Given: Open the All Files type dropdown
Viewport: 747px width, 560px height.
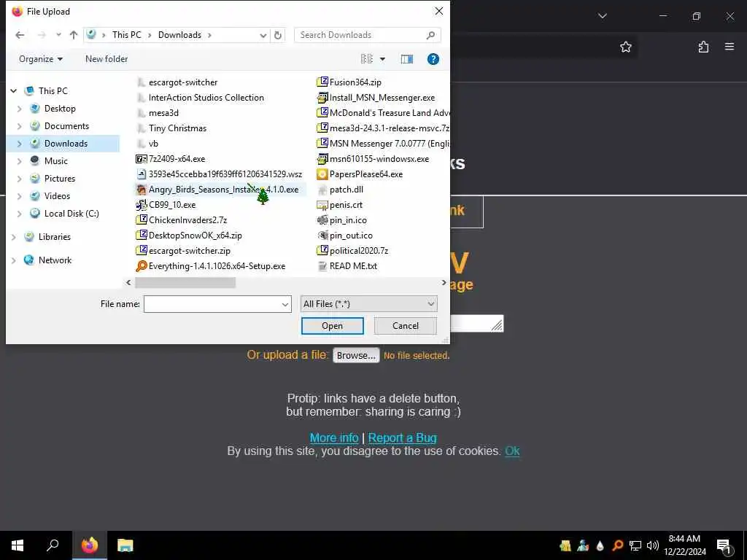Looking at the screenshot, I should tap(368, 304).
